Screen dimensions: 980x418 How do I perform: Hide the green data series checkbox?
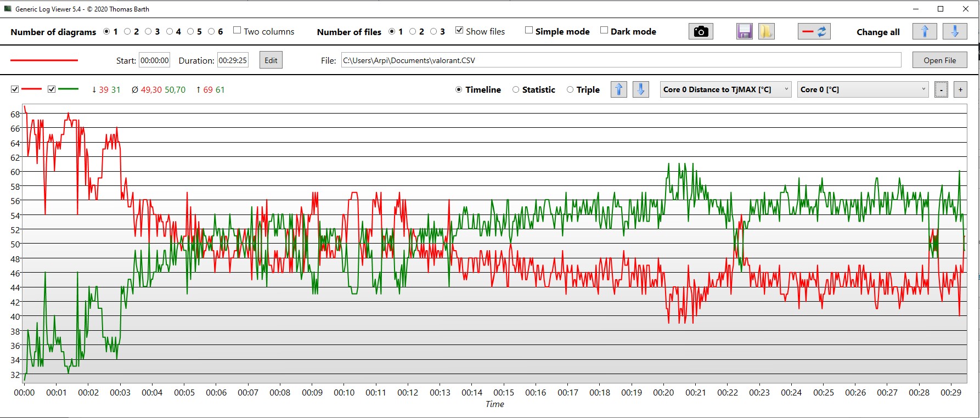tap(52, 89)
